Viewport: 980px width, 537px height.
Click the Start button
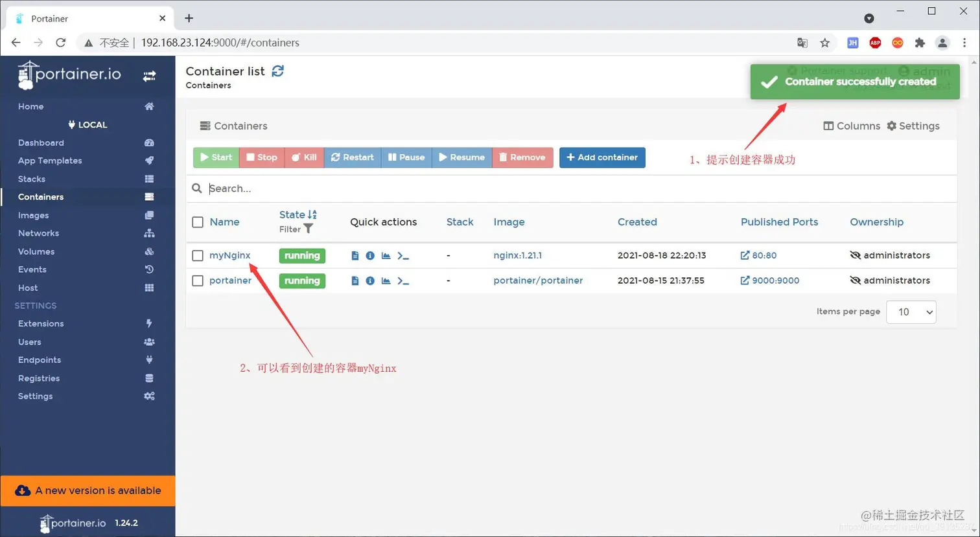point(216,157)
